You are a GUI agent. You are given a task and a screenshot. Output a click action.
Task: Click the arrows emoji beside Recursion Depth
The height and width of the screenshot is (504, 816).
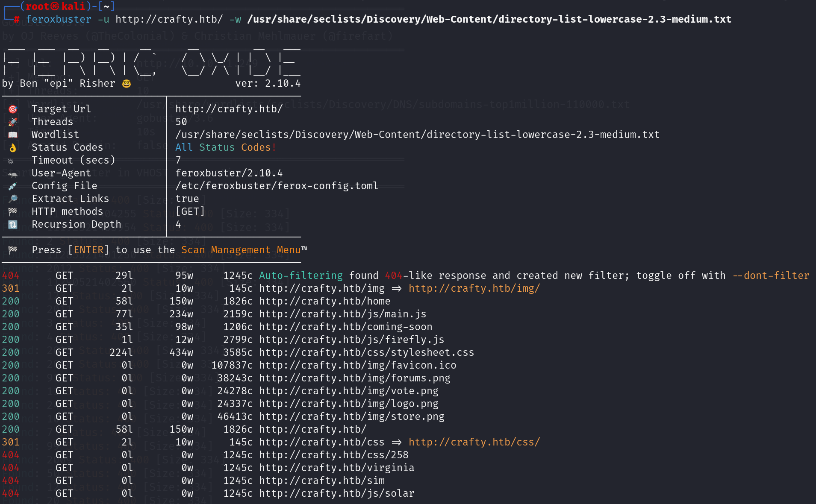[x=13, y=225]
